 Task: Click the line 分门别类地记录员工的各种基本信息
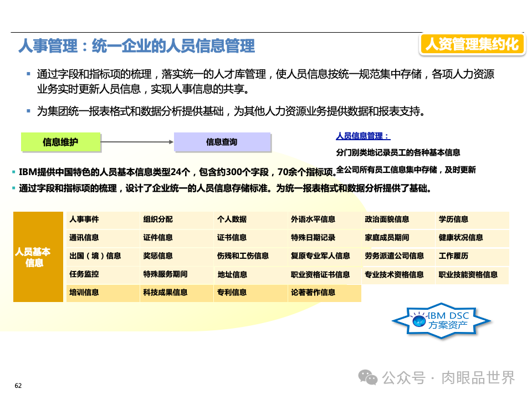point(398,153)
